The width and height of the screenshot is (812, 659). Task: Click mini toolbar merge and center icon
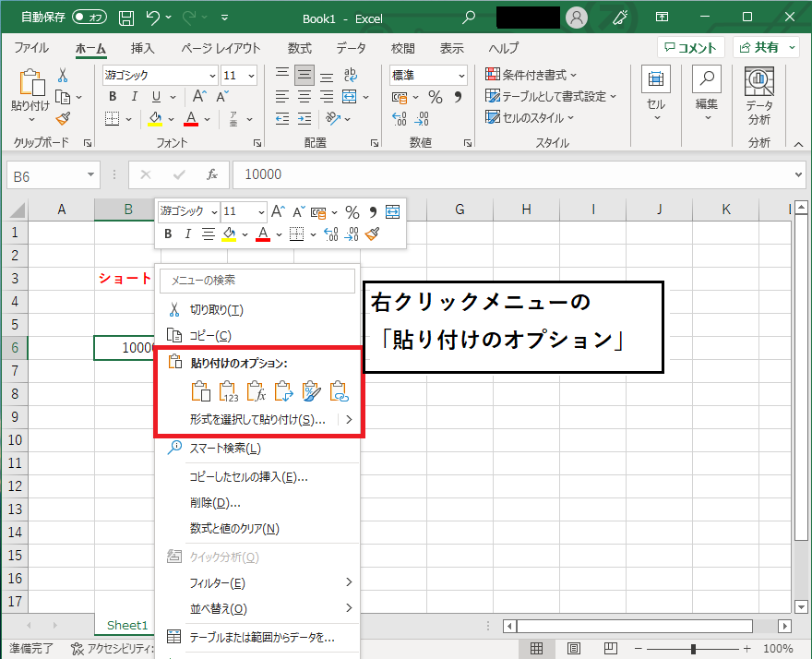click(392, 211)
